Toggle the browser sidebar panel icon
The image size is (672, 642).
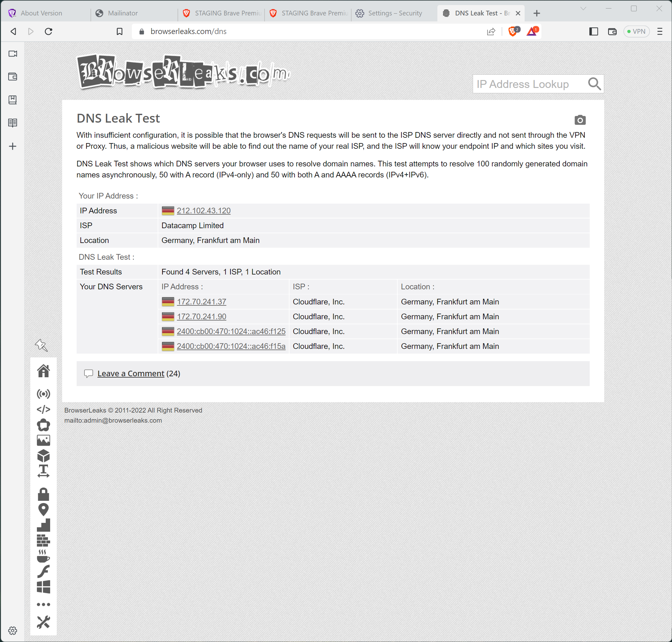point(594,31)
